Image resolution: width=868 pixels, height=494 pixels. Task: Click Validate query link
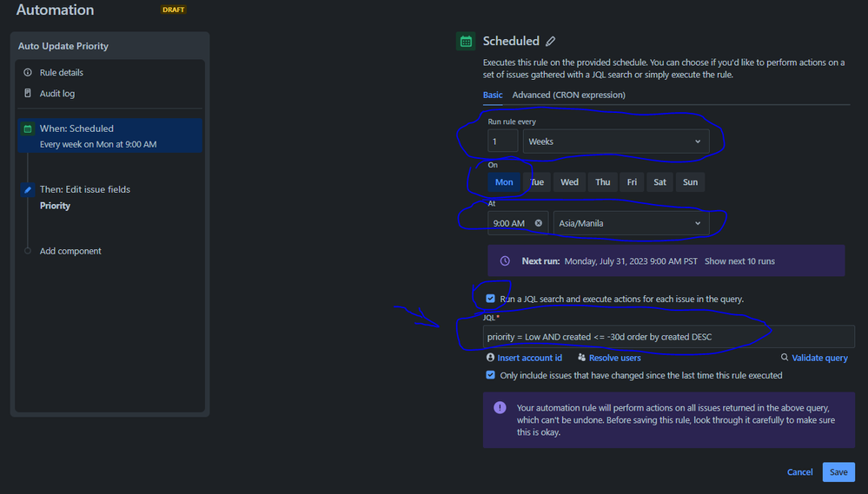click(x=819, y=358)
